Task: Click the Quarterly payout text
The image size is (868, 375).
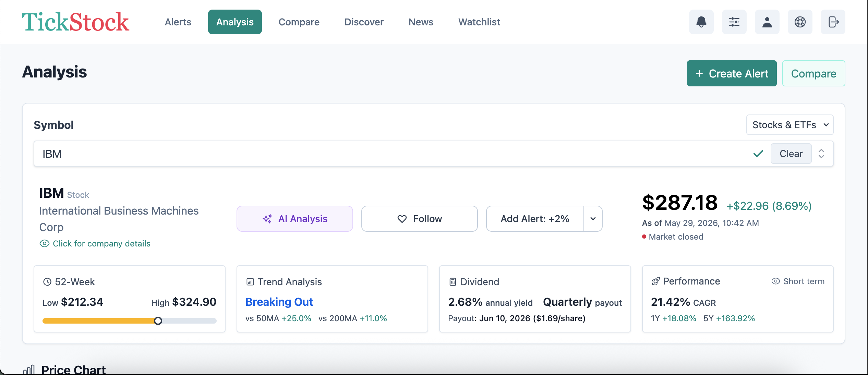Action: (x=582, y=302)
